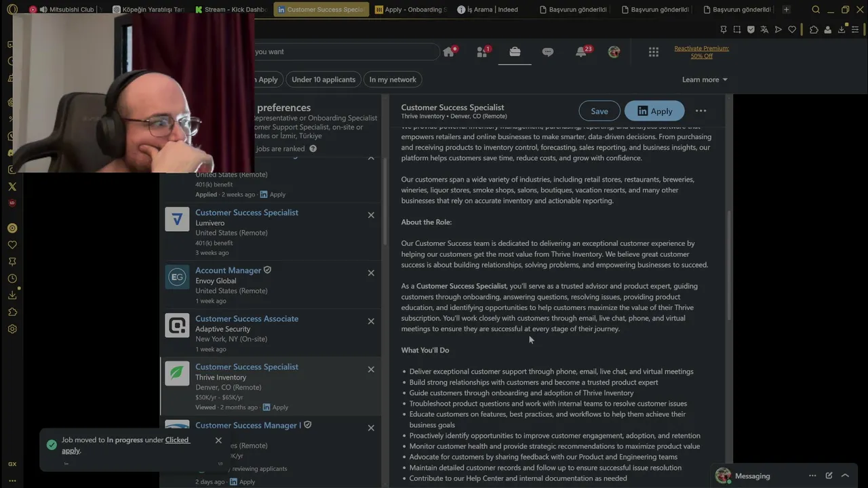The height and width of the screenshot is (488, 868).
Task: Toggle the In my network filter
Action: click(x=393, y=79)
